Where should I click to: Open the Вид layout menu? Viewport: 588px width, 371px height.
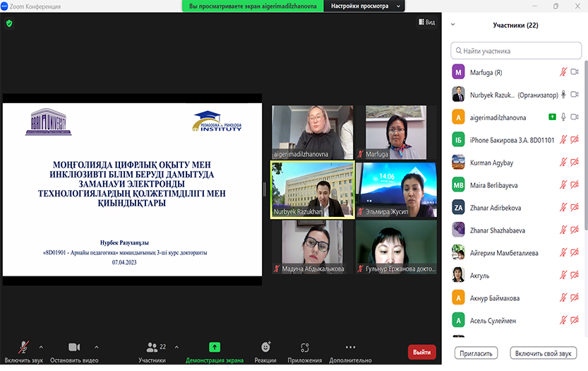(426, 23)
